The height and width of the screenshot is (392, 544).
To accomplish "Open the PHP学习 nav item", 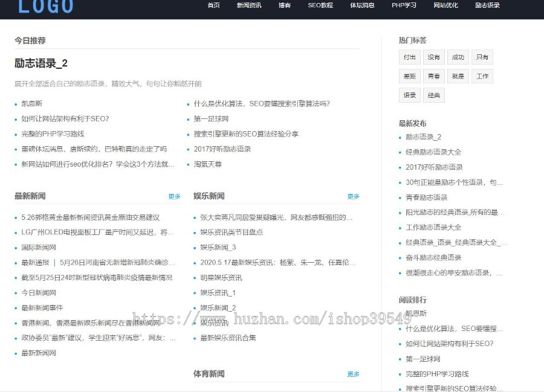I will coord(404,5).
